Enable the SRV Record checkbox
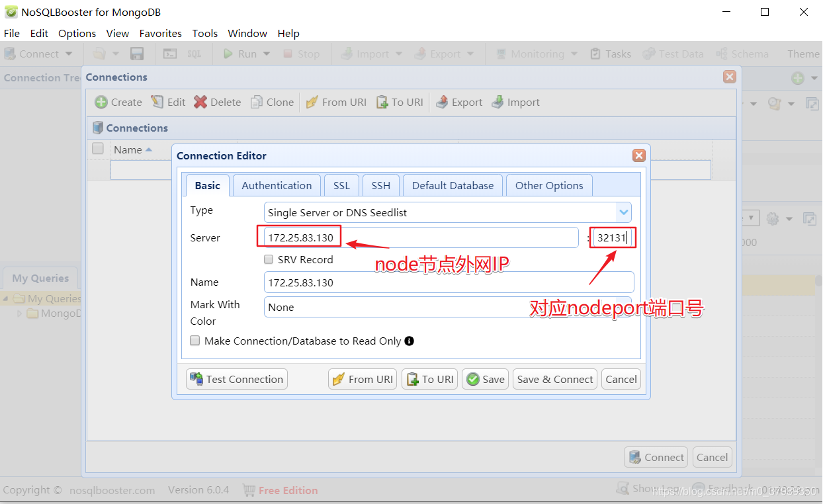The width and height of the screenshot is (823, 504). (269, 259)
